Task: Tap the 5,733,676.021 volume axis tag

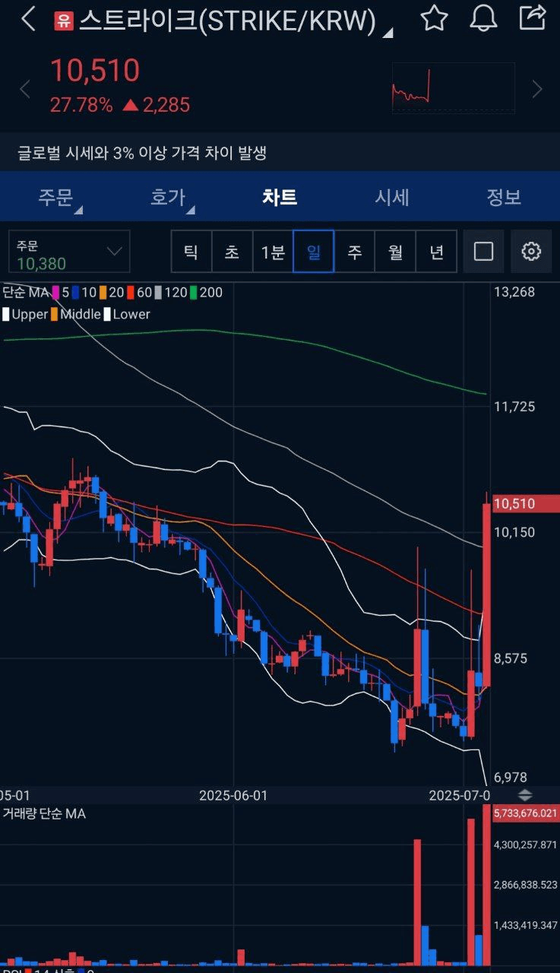Action: (x=525, y=813)
